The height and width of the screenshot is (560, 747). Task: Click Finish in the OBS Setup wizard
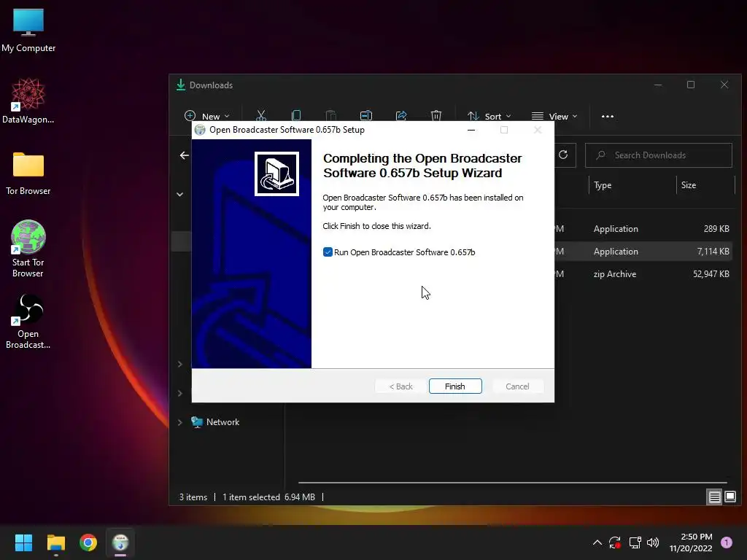(455, 386)
